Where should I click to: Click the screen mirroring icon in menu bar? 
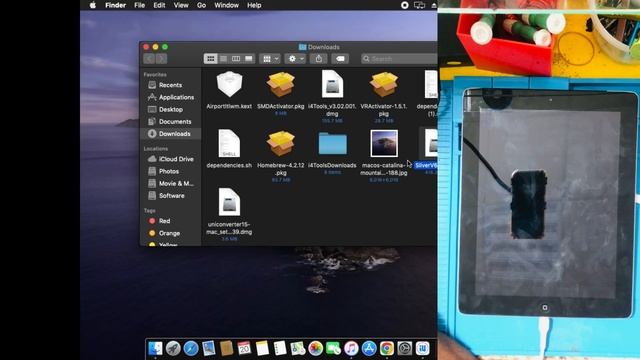pos(419,5)
